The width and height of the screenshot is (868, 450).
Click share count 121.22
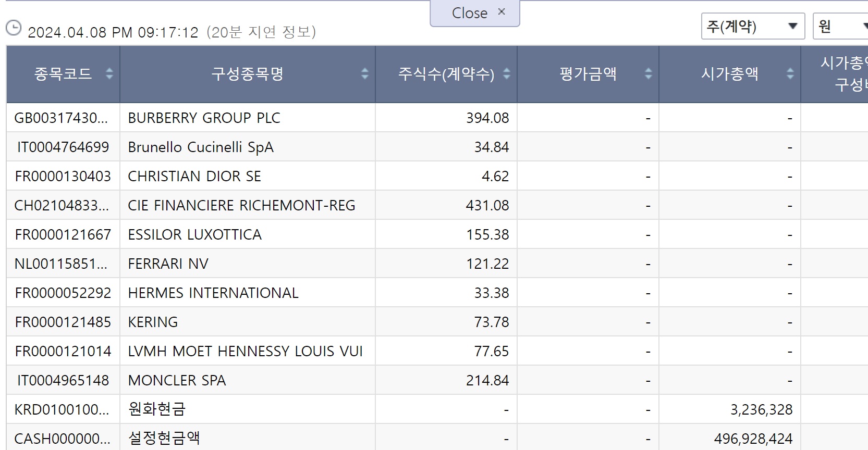click(487, 264)
